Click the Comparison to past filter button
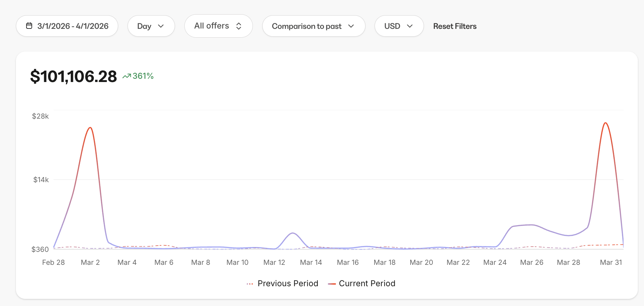 click(313, 26)
